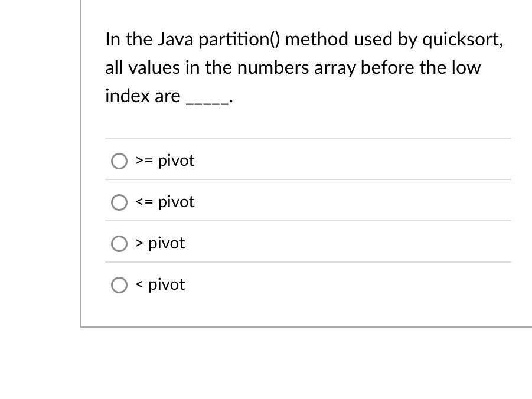Click the word "method" in the question
Viewport: 532px width, 399px height.
316,40
